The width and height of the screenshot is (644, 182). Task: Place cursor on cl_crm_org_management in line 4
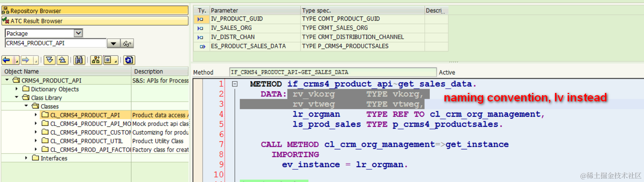[485, 114]
